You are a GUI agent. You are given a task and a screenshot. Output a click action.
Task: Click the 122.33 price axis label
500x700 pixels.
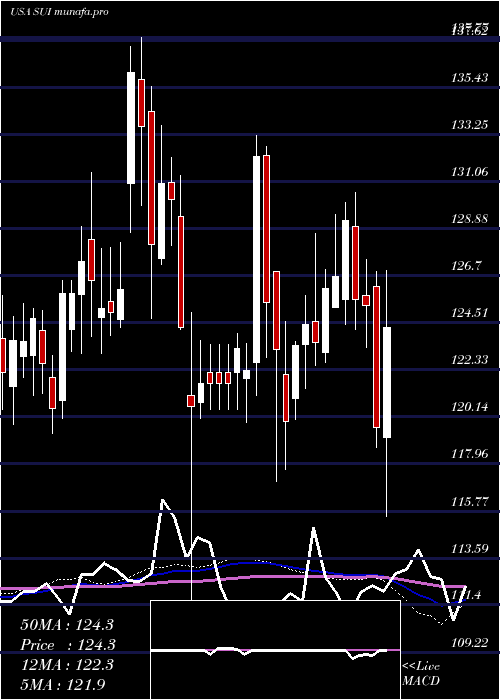(x=469, y=360)
